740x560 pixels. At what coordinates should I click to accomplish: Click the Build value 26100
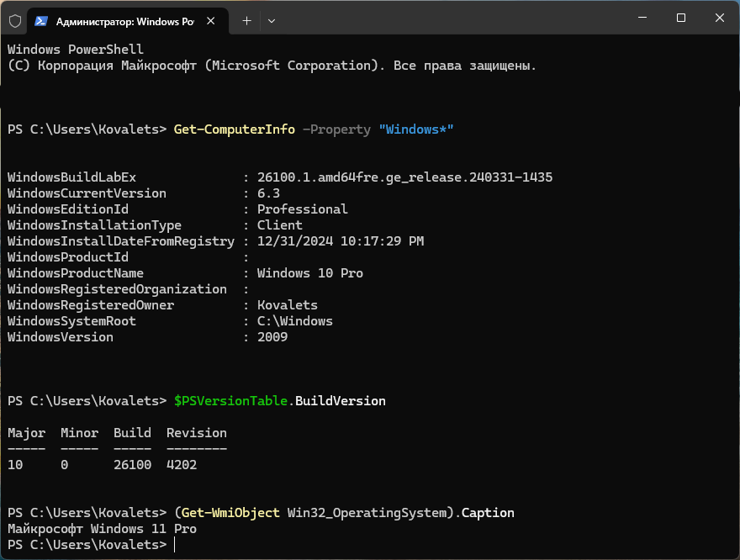coord(132,465)
